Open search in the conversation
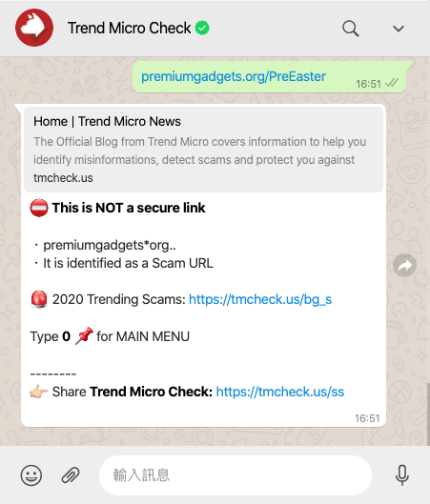430x504 pixels. coord(350,29)
